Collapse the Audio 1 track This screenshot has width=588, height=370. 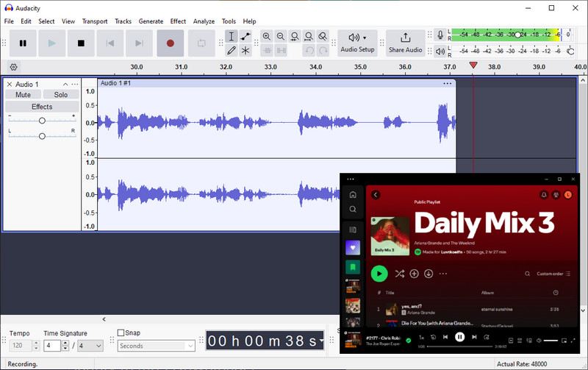65,85
